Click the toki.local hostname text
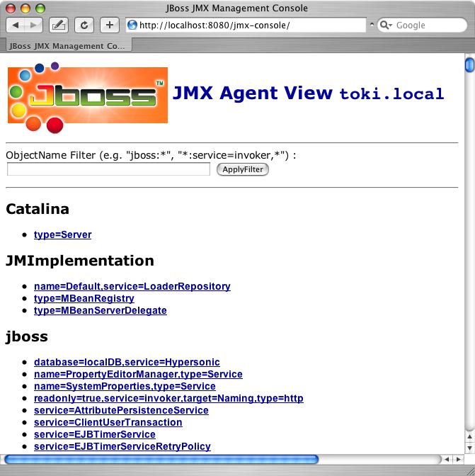 tap(391, 93)
